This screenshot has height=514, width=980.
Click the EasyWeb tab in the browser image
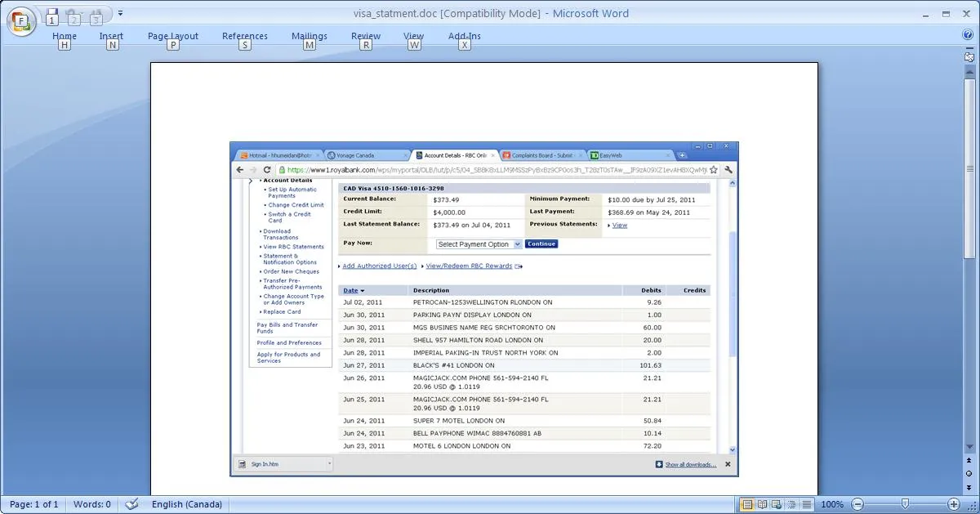pos(630,155)
